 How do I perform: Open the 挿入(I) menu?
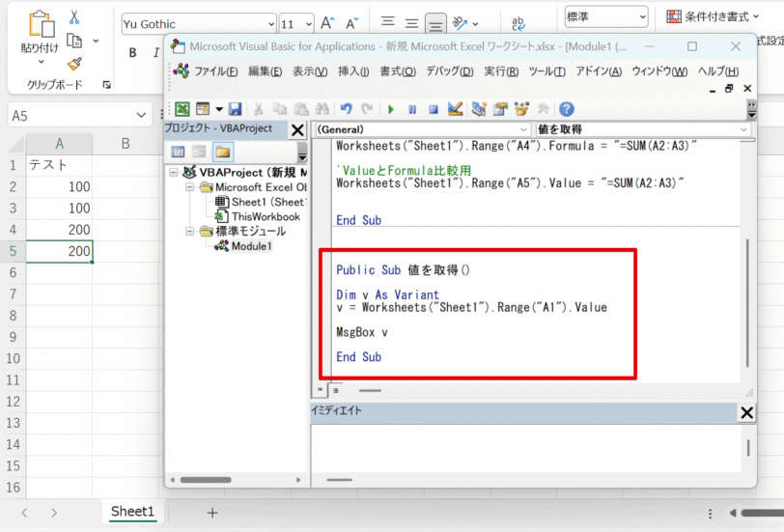click(352, 71)
